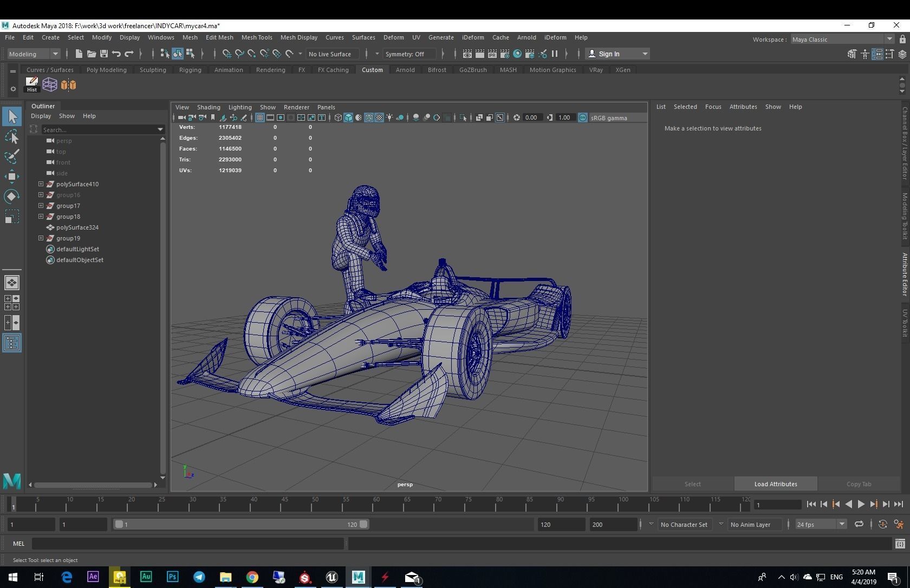Select defaultLightSet in the Outliner
The height and width of the screenshot is (588, 910).
pos(77,249)
